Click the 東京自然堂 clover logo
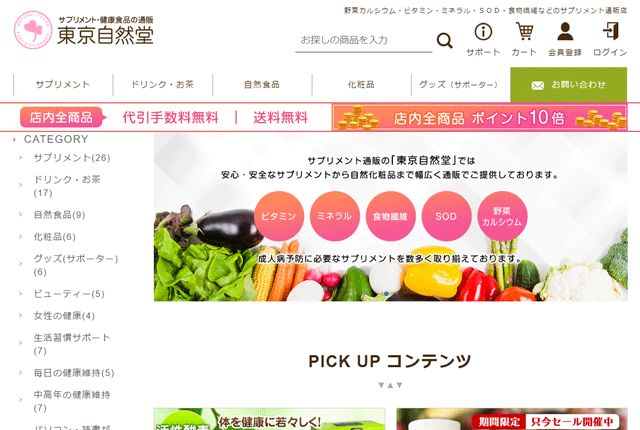Viewport: 640px width, 430px height. (x=33, y=30)
